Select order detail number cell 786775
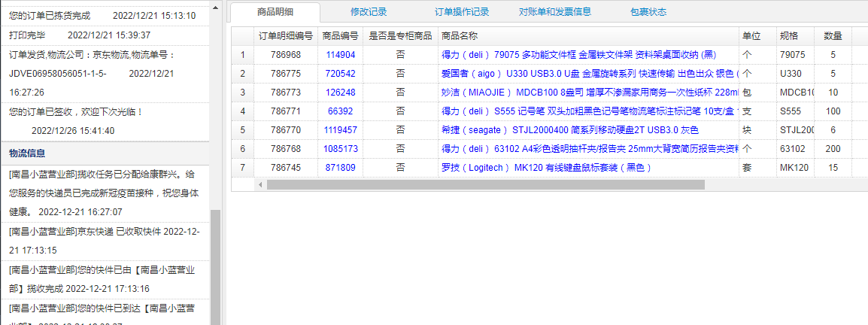 click(x=286, y=74)
